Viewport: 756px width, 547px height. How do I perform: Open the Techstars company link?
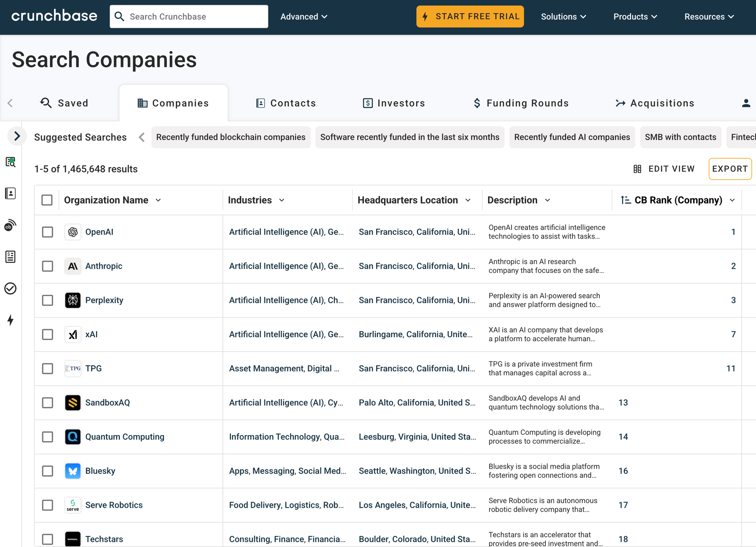(104, 539)
